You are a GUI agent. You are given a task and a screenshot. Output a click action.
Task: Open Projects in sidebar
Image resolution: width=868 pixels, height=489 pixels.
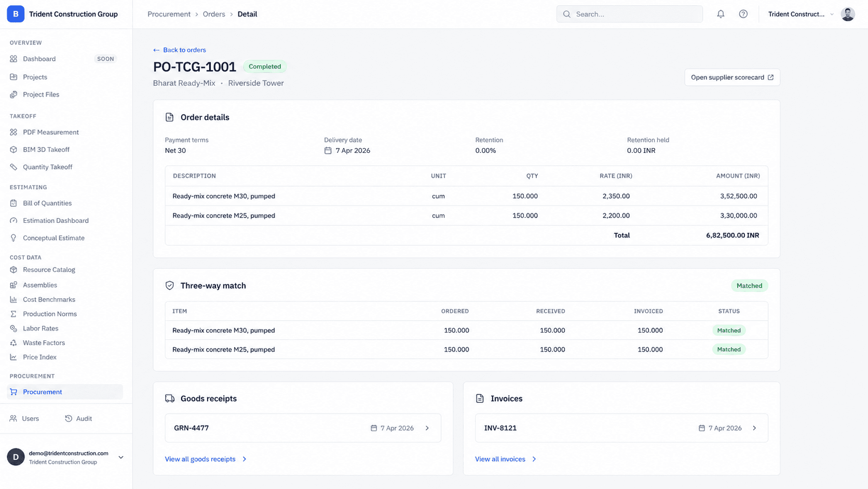[x=65, y=77]
